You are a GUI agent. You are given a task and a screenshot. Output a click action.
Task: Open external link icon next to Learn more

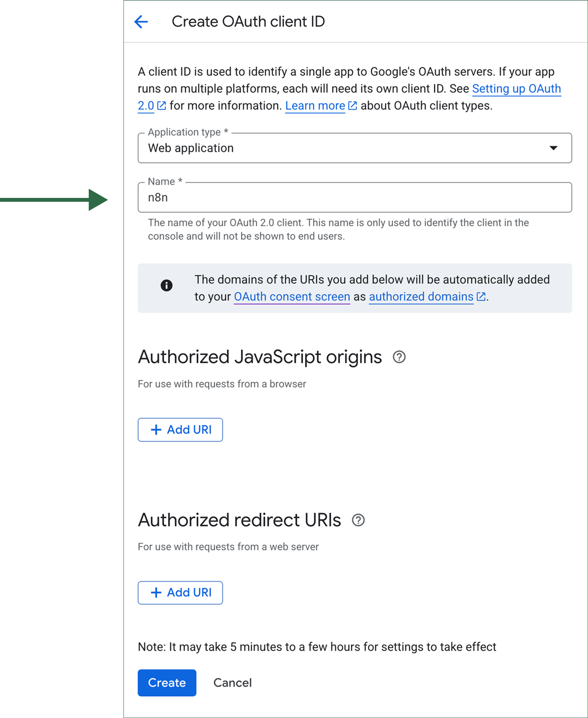coord(353,106)
